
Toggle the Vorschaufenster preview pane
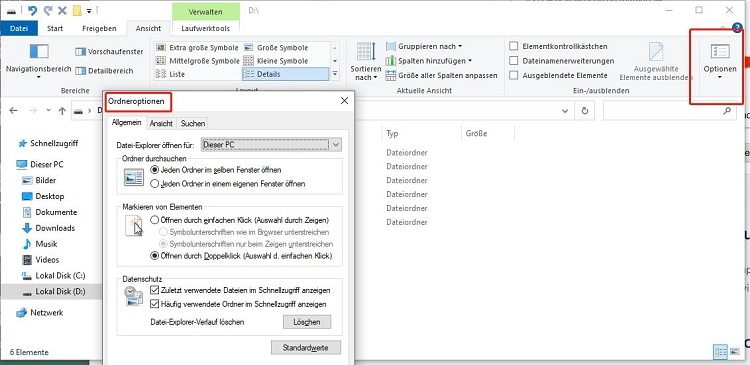[x=110, y=52]
